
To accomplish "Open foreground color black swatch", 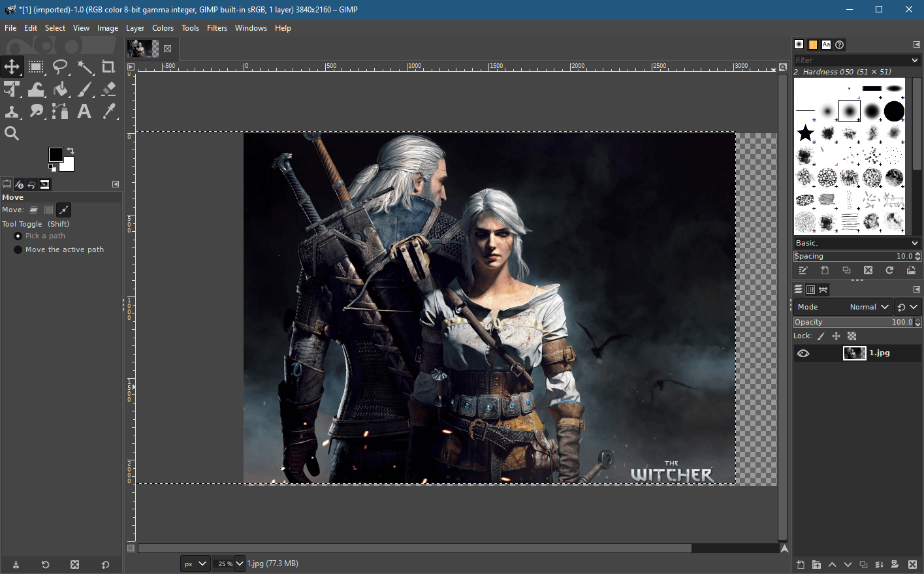I will tap(56, 154).
